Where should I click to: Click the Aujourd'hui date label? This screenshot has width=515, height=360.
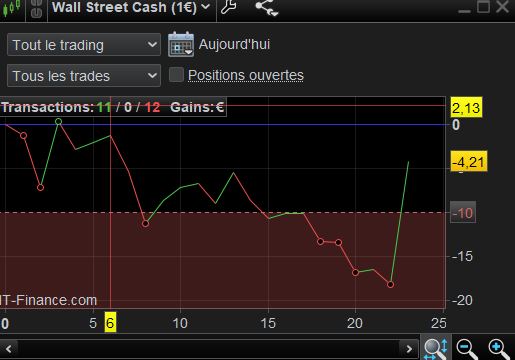pyautogui.click(x=234, y=44)
